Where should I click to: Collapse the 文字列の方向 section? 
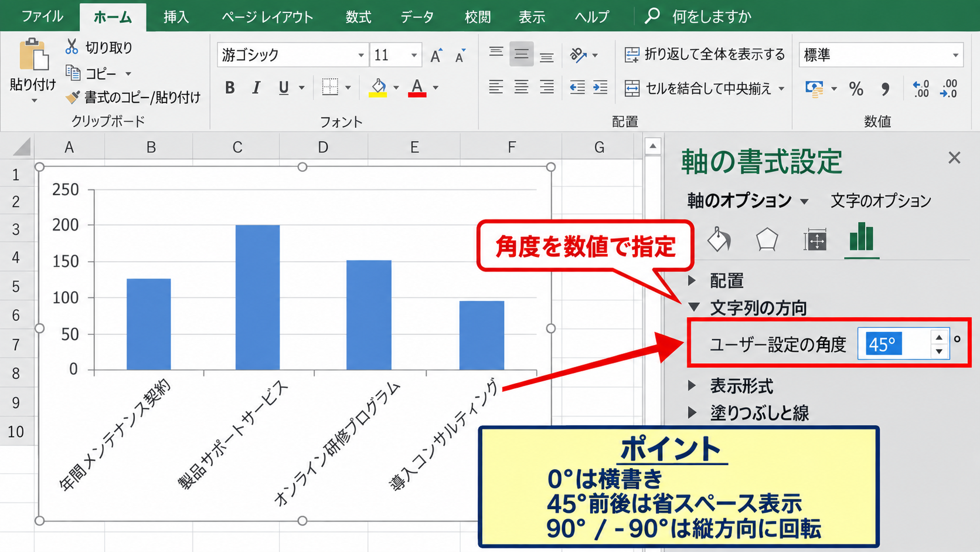[x=695, y=307]
